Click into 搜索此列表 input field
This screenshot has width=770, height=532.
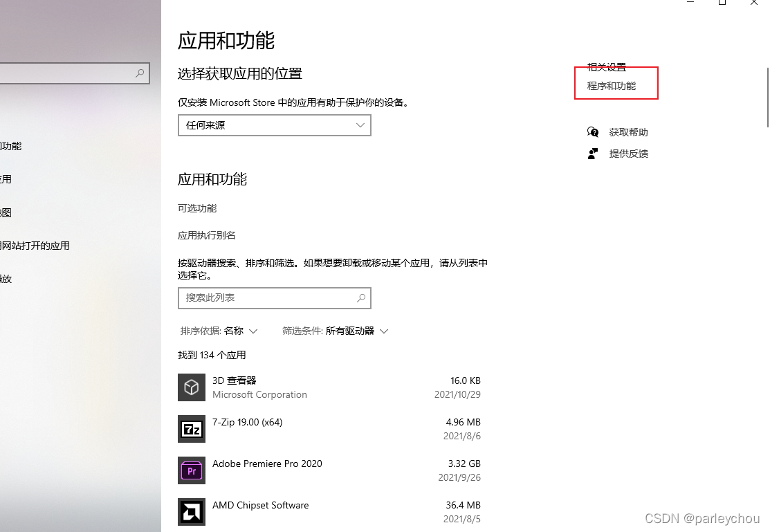(x=275, y=298)
